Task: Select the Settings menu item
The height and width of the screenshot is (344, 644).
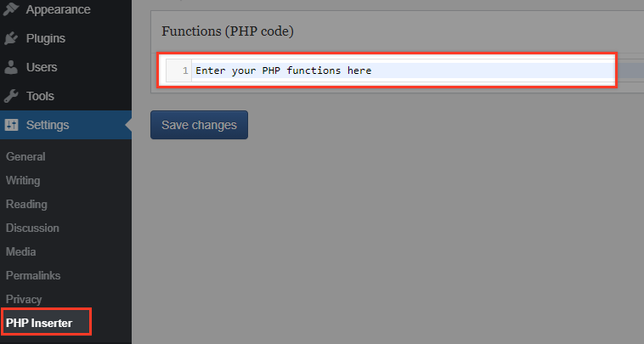Action: click(65, 125)
